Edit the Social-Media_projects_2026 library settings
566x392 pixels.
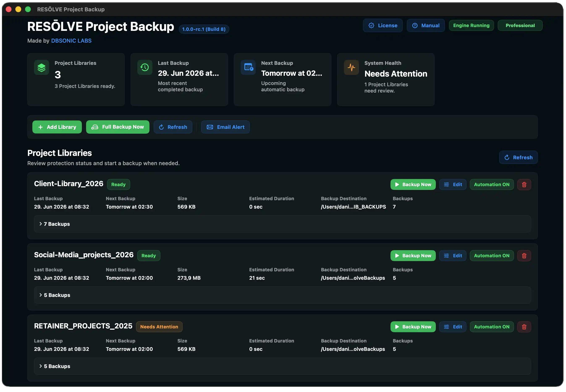tap(453, 256)
